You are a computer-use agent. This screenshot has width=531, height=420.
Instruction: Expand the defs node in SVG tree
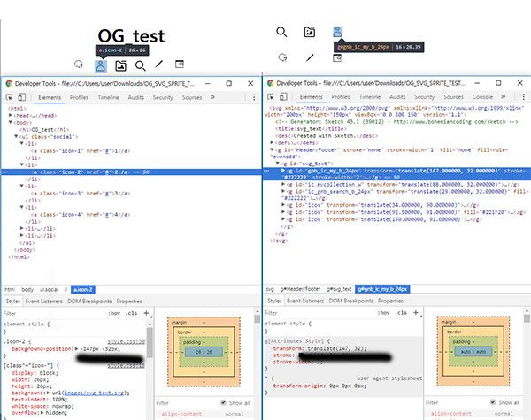coord(272,143)
